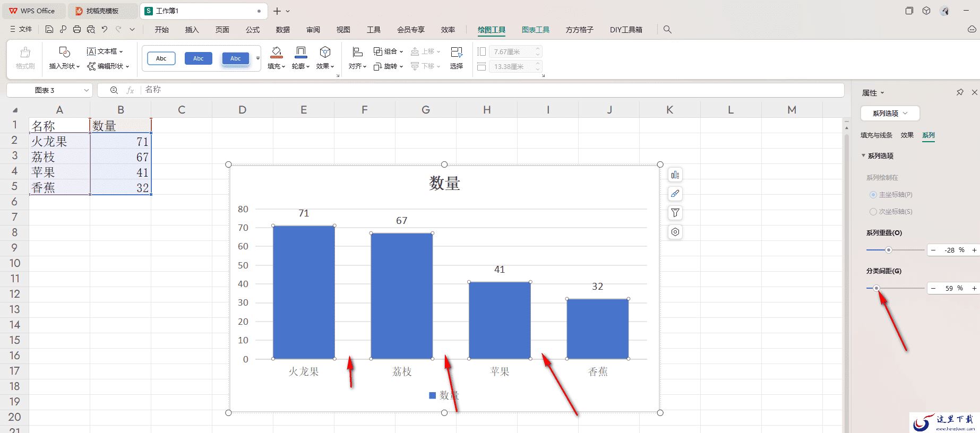This screenshot has width=980, height=433.
Task: Apply the white outlined Abc shape style
Action: [x=161, y=58]
